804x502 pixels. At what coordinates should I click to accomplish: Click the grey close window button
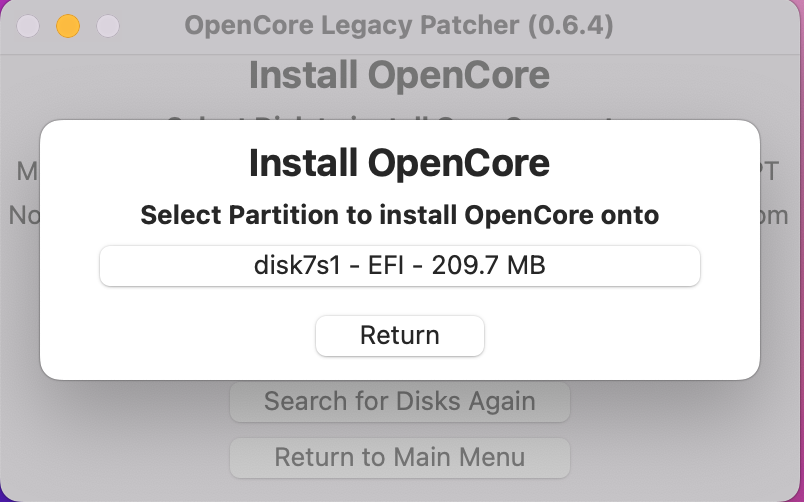tap(28, 26)
